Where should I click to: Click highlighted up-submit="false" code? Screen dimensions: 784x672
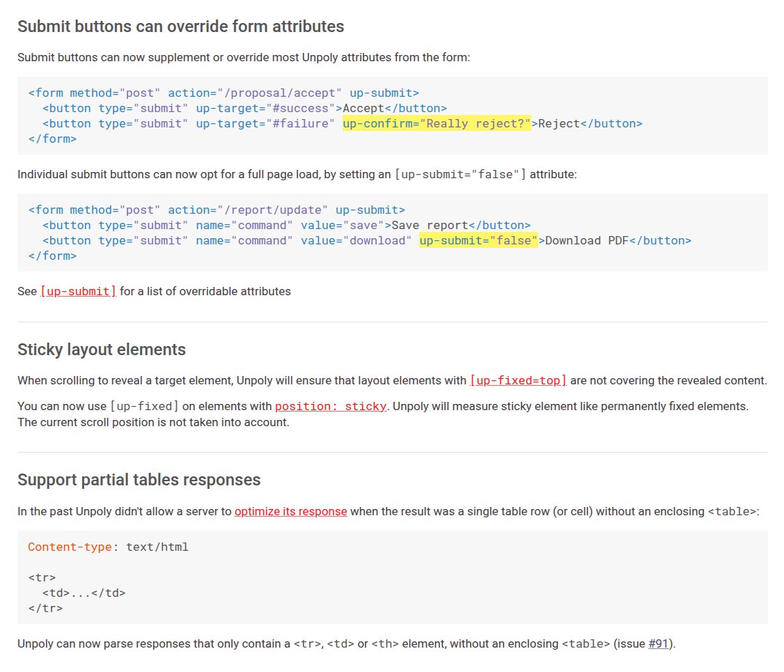point(478,240)
